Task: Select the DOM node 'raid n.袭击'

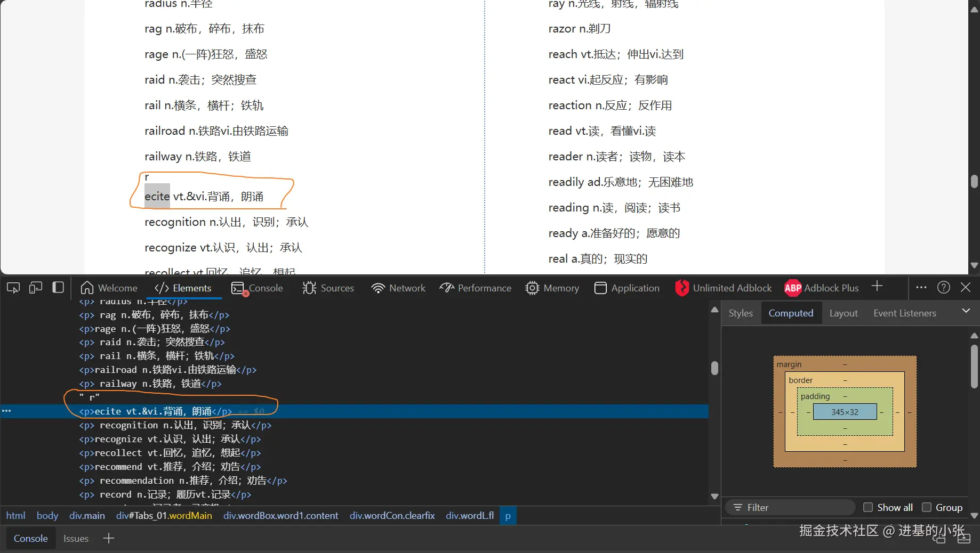Action: (151, 342)
